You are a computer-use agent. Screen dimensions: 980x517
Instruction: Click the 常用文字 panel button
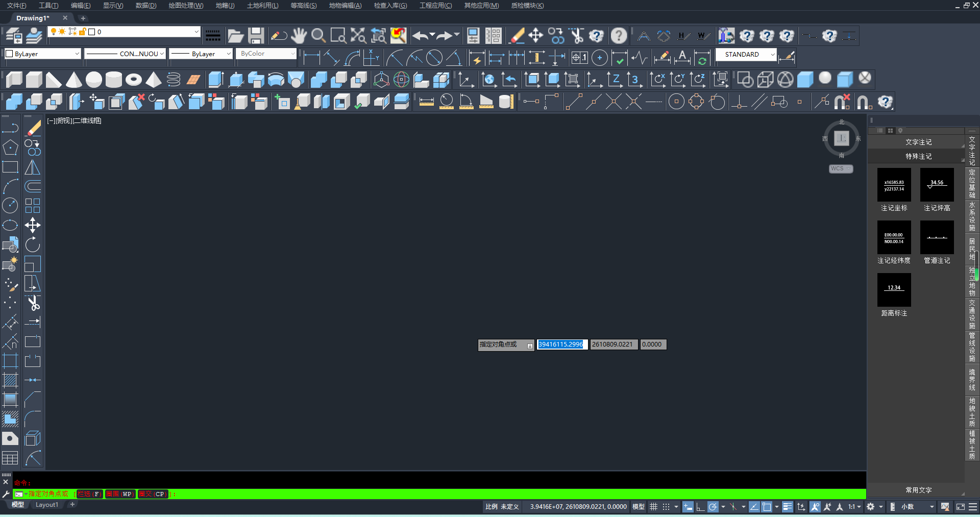point(918,490)
